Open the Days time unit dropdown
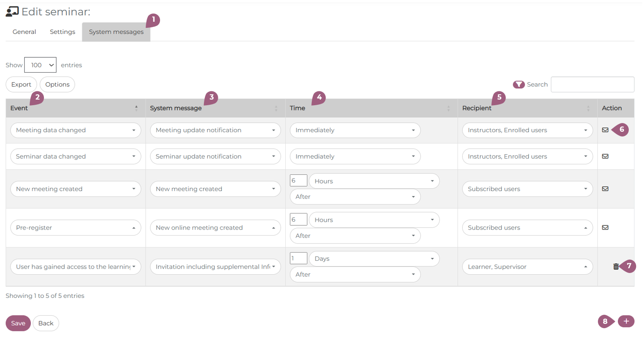 pyautogui.click(x=374, y=259)
